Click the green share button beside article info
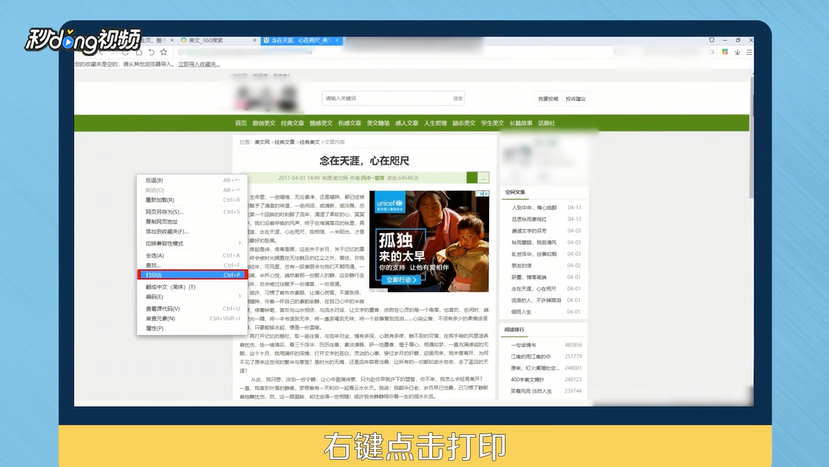 point(472,178)
